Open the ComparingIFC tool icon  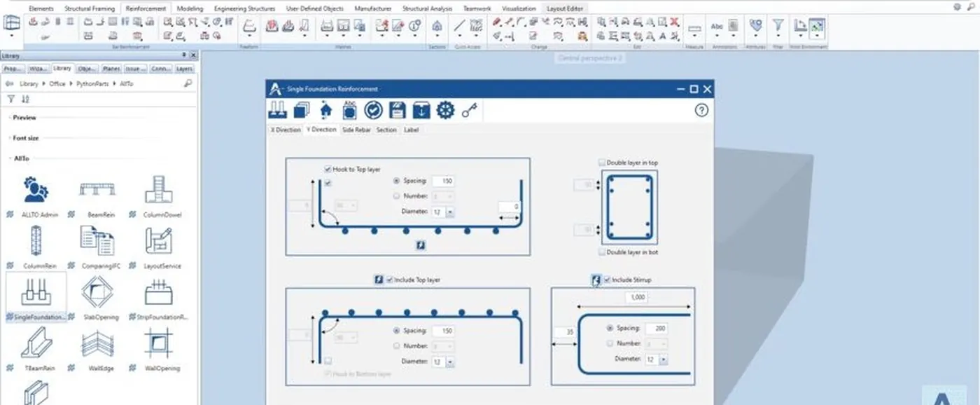(x=97, y=241)
